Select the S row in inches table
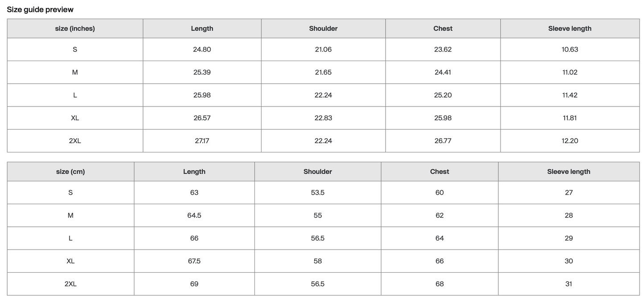Screen dimensions: 644x303 pyautogui.click(x=324, y=49)
